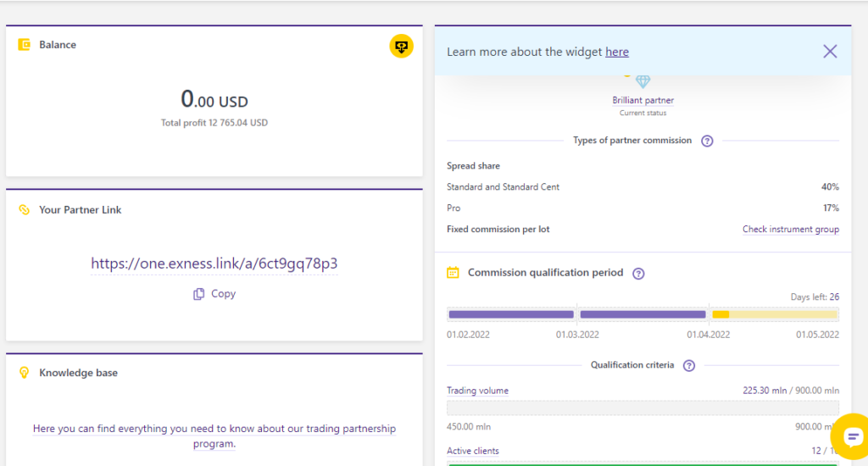Open the 'here' widget info link

[616, 52]
